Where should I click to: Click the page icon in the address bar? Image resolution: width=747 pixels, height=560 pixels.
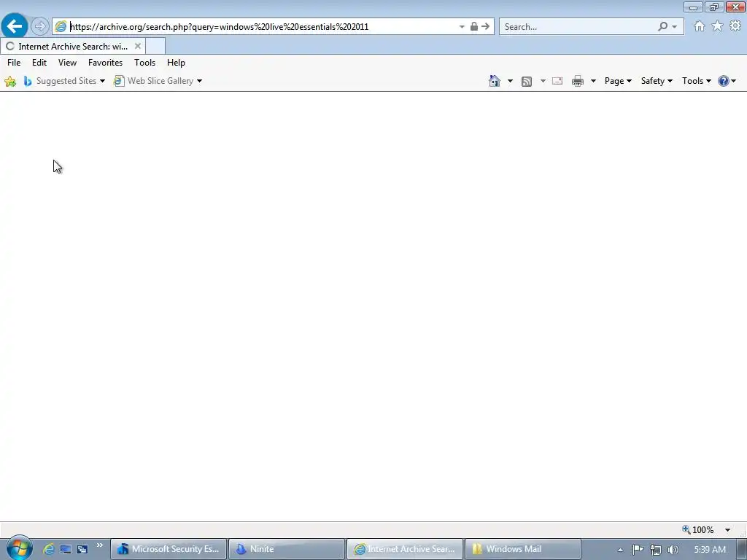(61, 27)
